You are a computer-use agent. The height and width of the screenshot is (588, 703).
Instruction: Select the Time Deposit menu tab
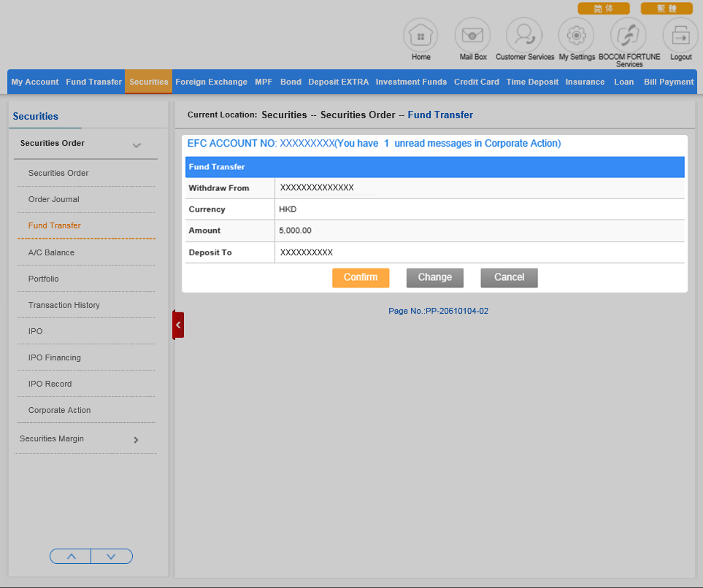point(532,82)
